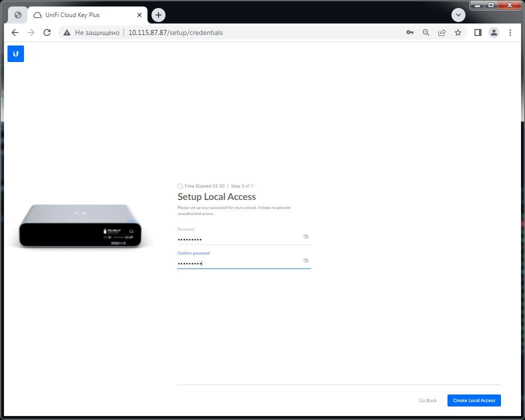The width and height of the screenshot is (525, 420).
Task: Click the Cloud Key device image
Action: point(80,226)
